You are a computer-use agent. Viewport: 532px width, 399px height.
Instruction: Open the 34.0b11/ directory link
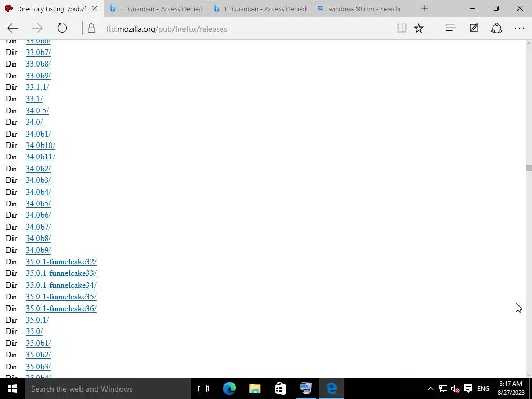41,157
